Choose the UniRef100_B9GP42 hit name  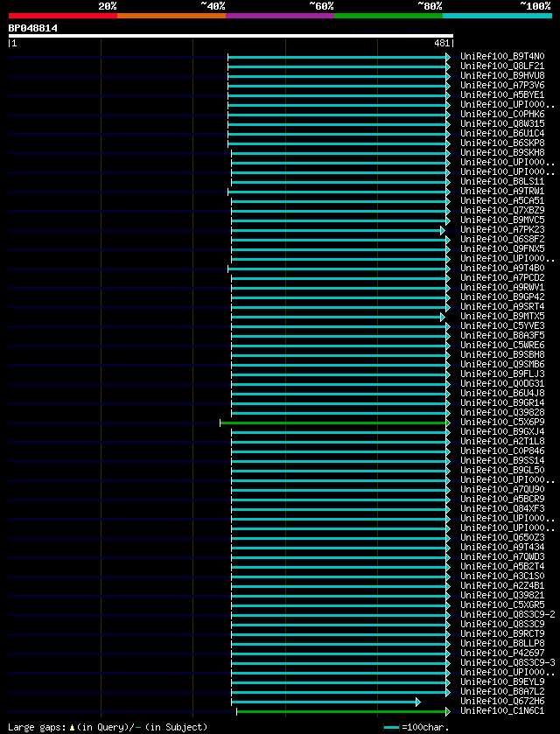(x=502, y=297)
